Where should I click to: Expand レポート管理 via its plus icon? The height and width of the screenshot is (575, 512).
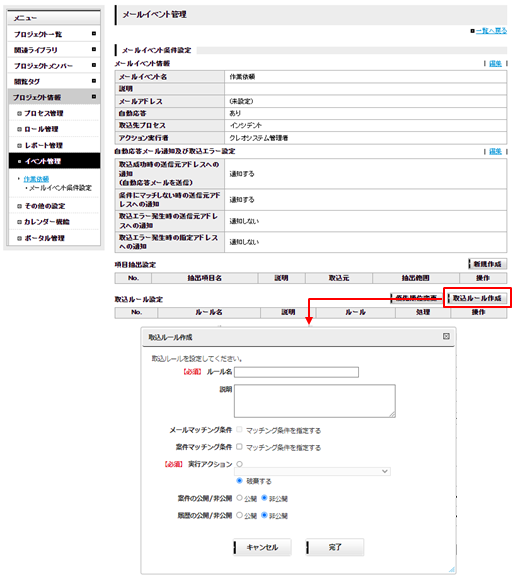coord(19,146)
